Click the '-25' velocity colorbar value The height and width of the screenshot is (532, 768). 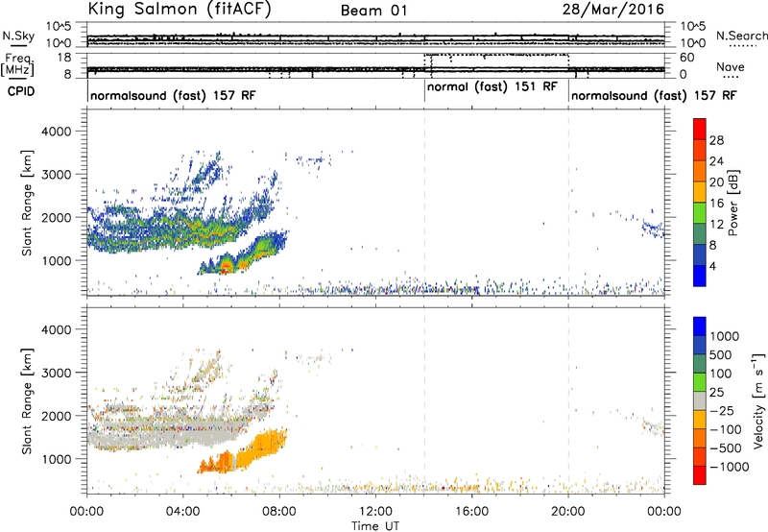click(722, 411)
